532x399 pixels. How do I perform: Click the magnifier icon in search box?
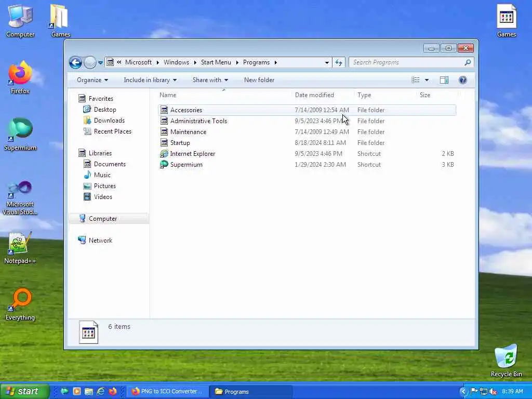pos(468,62)
